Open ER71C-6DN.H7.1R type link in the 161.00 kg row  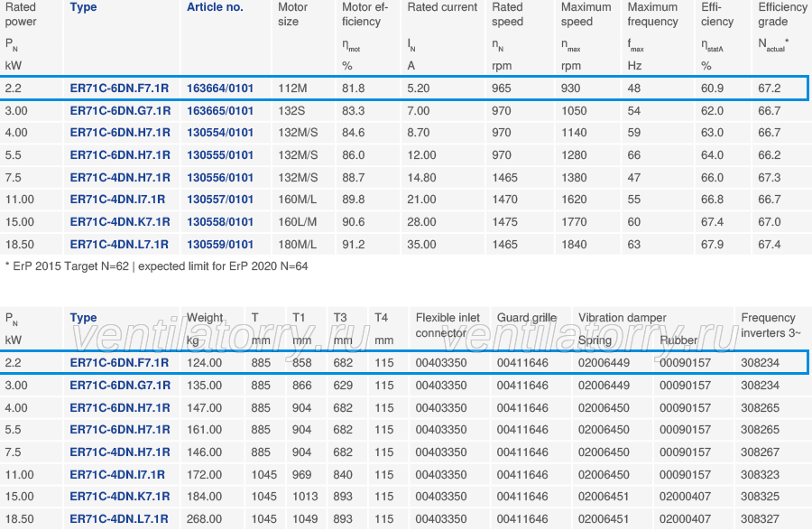pyautogui.click(x=120, y=430)
